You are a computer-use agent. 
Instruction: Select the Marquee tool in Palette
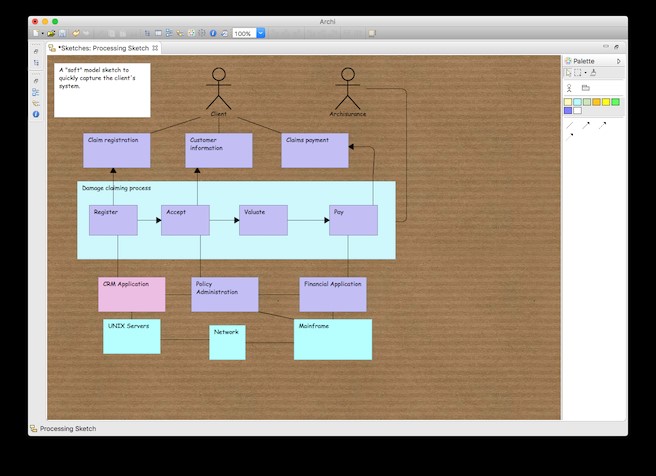click(x=577, y=73)
